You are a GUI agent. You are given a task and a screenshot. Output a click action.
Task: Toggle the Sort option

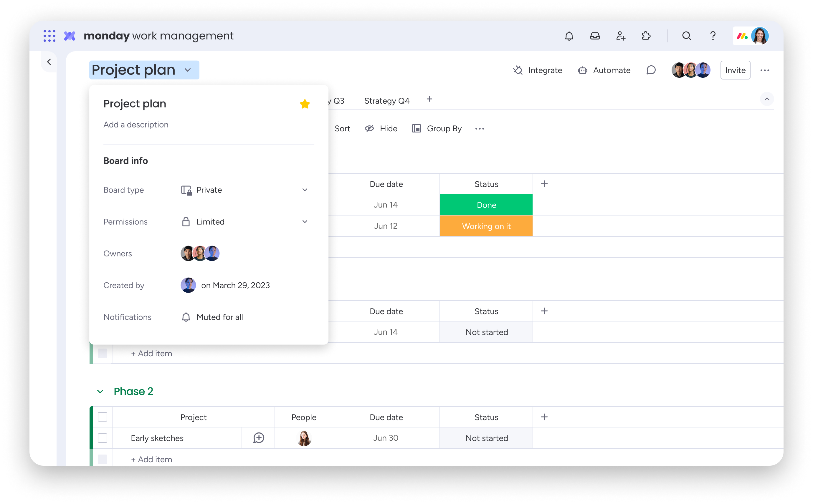click(x=343, y=129)
